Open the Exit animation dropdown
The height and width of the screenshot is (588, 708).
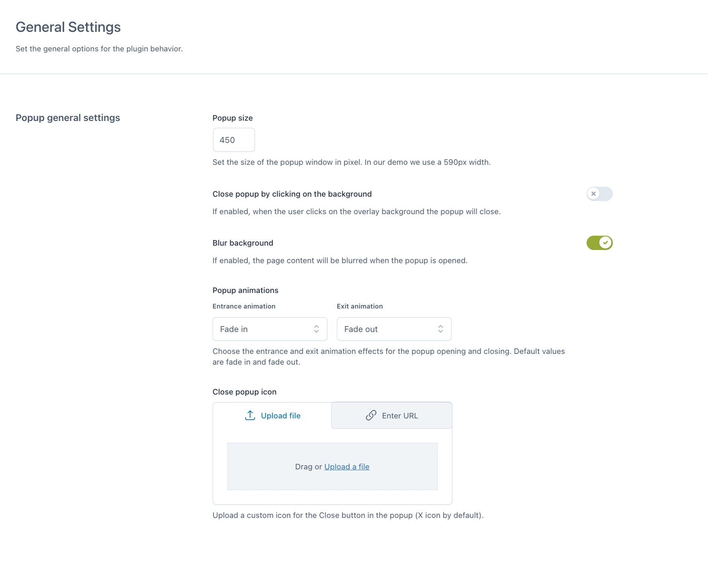point(394,329)
